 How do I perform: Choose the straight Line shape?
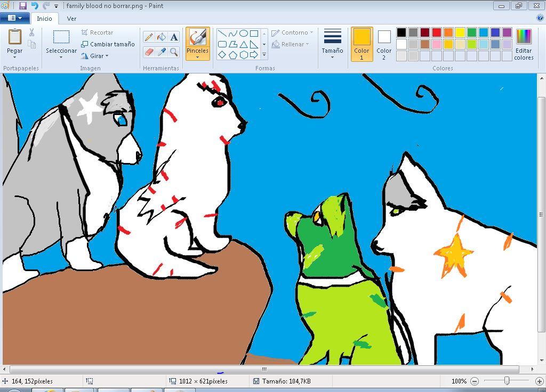coord(222,34)
